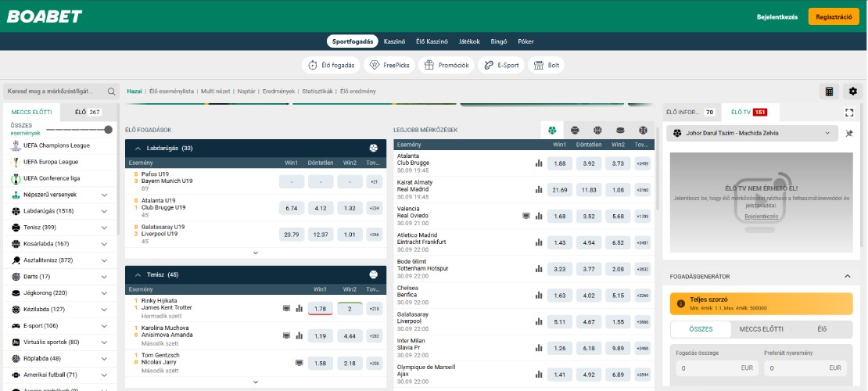Select basketball filter in Legjobb mérkőzések

point(597,130)
